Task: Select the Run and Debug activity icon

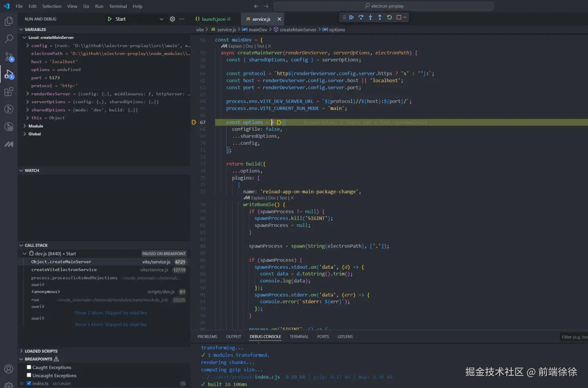Action: [9, 74]
